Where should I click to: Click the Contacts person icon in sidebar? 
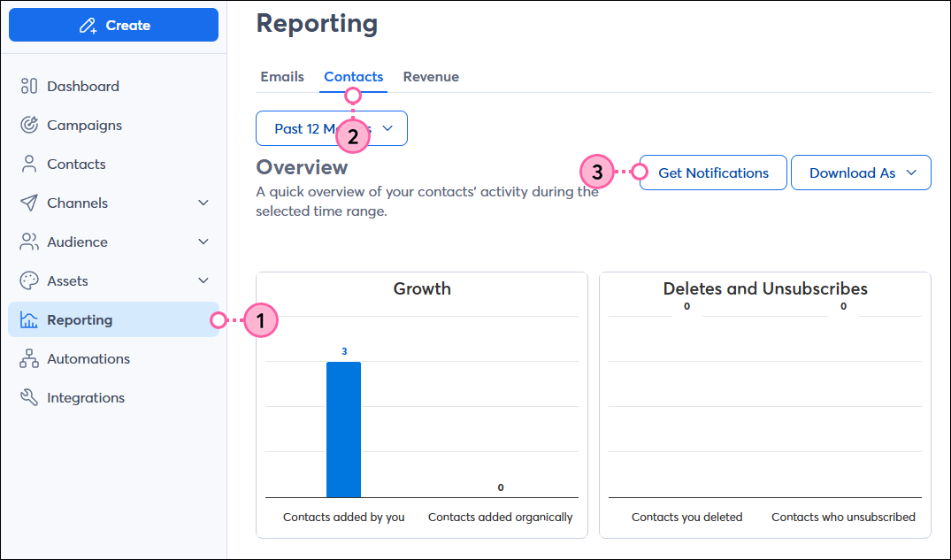(29, 164)
